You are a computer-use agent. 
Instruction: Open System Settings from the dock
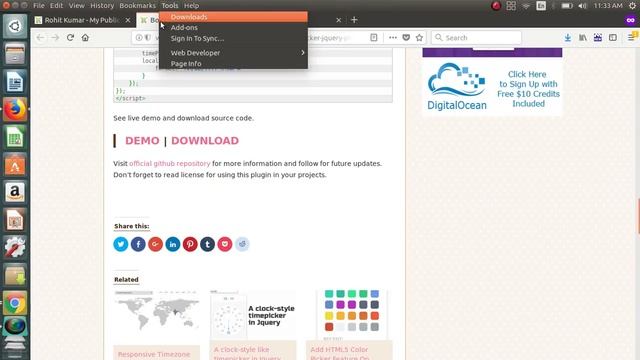coord(15,247)
